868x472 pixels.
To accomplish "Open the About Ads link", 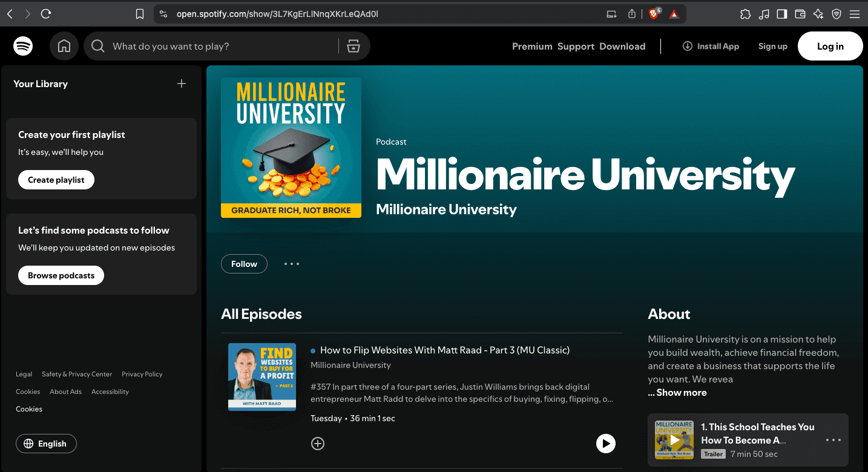I will 65,392.
